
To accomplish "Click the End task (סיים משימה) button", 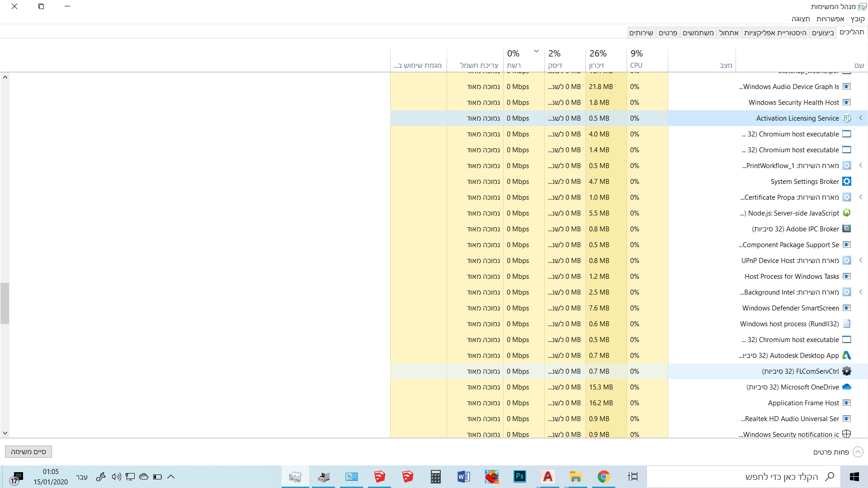I will pyautogui.click(x=28, y=452).
